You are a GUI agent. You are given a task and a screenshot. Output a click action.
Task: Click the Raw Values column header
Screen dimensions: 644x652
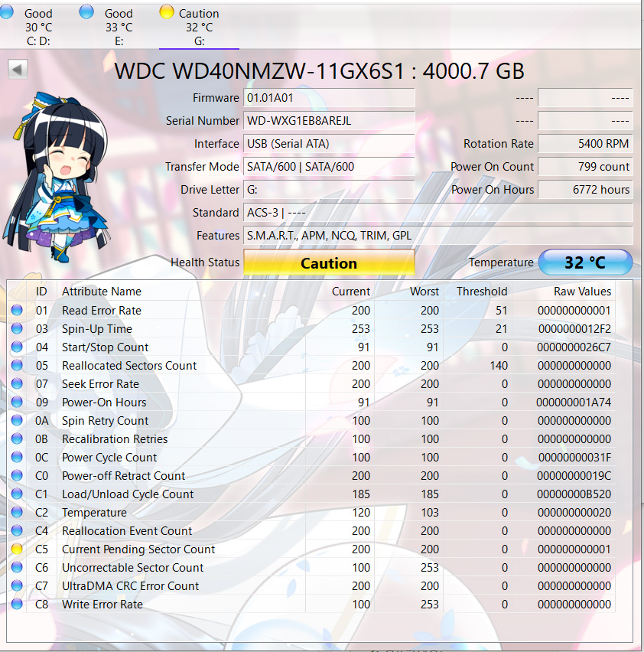pos(564,291)
